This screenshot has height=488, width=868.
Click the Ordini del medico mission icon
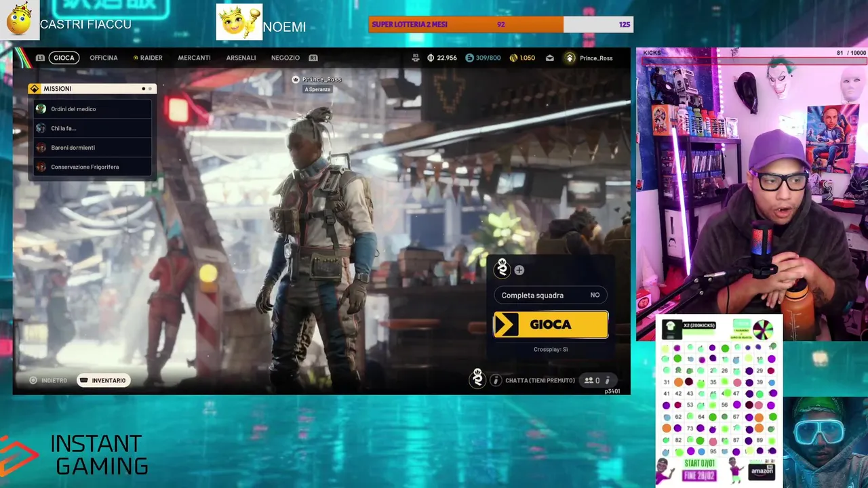41,108
